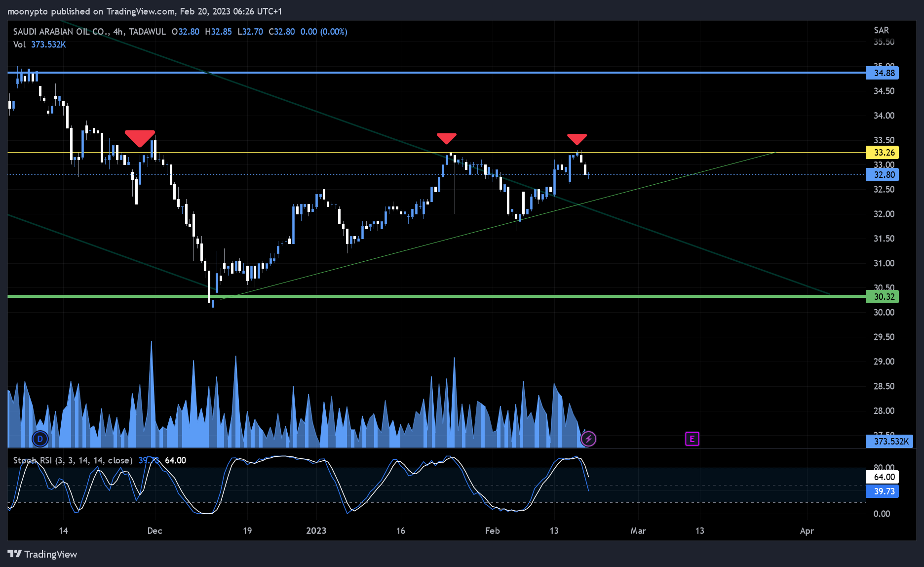Click the SAUDI ARABIAN OIL CO. symbol title

pyautogui.click(x=61, y=32)
